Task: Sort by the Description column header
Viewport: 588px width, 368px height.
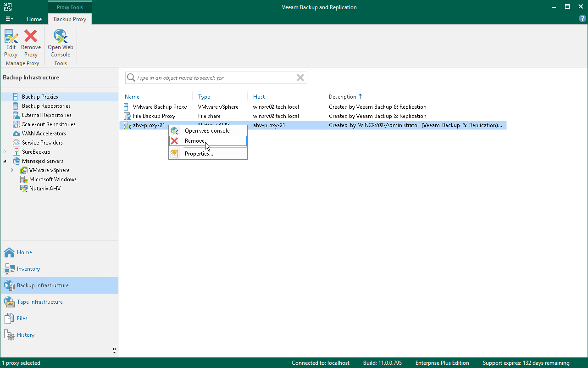Action: pyautogui.click(x=343, y=97)
